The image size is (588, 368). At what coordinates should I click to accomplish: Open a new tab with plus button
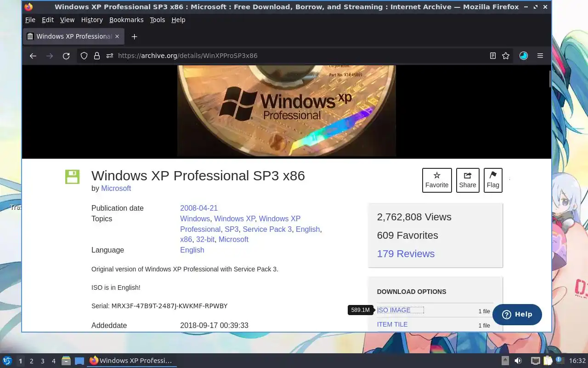click(x=134, y=36)
